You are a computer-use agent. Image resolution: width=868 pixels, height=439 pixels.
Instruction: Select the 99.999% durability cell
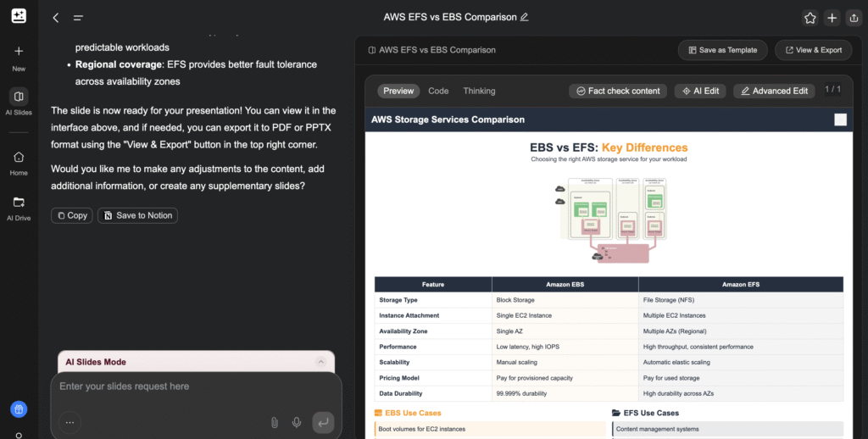click(565, 393)
